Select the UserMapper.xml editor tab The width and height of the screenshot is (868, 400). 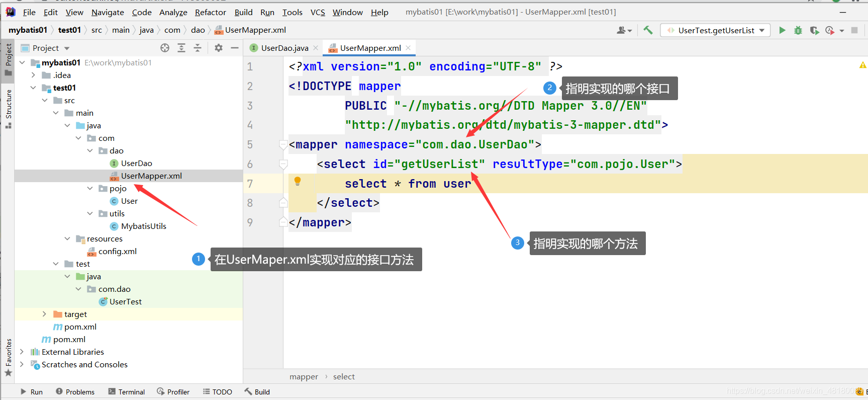coord(370,48)
